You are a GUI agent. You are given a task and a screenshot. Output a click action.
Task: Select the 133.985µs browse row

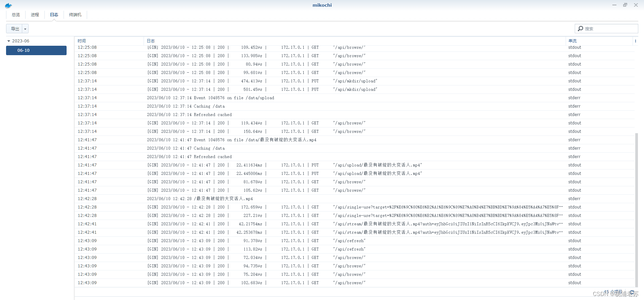tap(354, 56)
